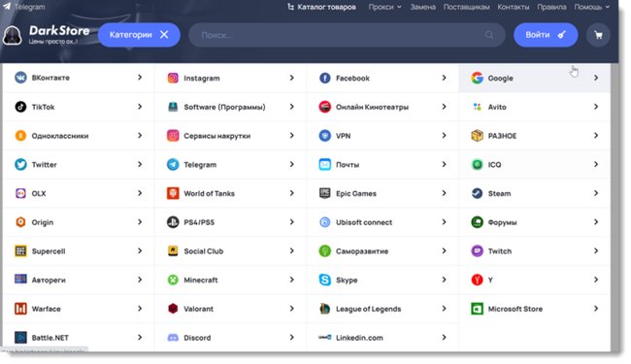This screenshot has height=364, width=631.
Task: Expand the Origin row chevron
Action: [140, 222]
